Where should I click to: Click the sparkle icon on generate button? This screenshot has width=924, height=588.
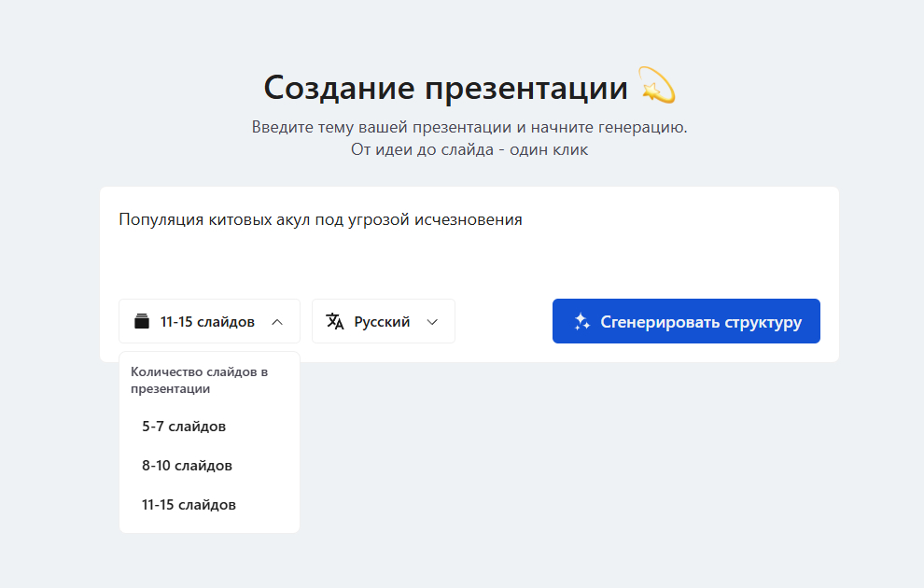[581, 321]
